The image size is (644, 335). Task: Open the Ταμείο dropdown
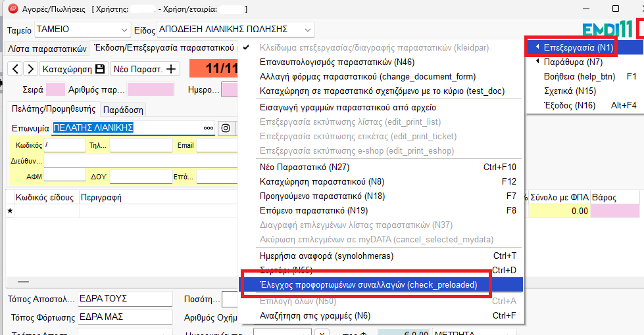point(124,30)
